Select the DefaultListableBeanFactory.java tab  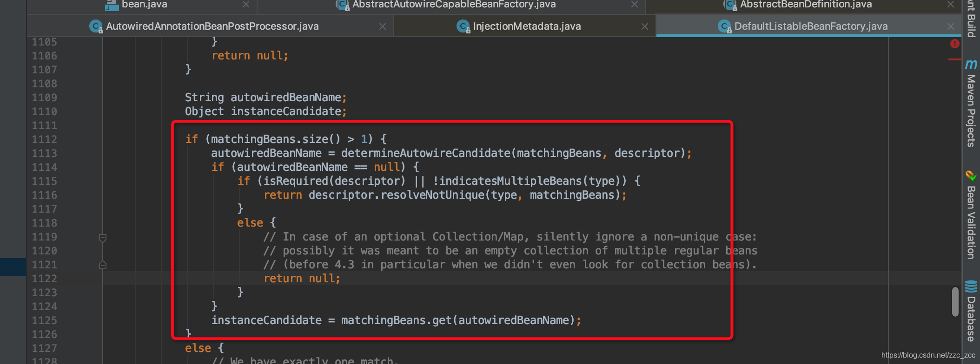pyautogui.click(x=811, y=26)
